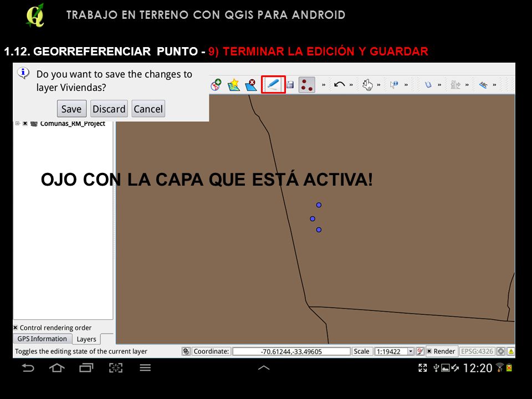
Task: Click the Remove Layer icon
Action: coord(251,84)
